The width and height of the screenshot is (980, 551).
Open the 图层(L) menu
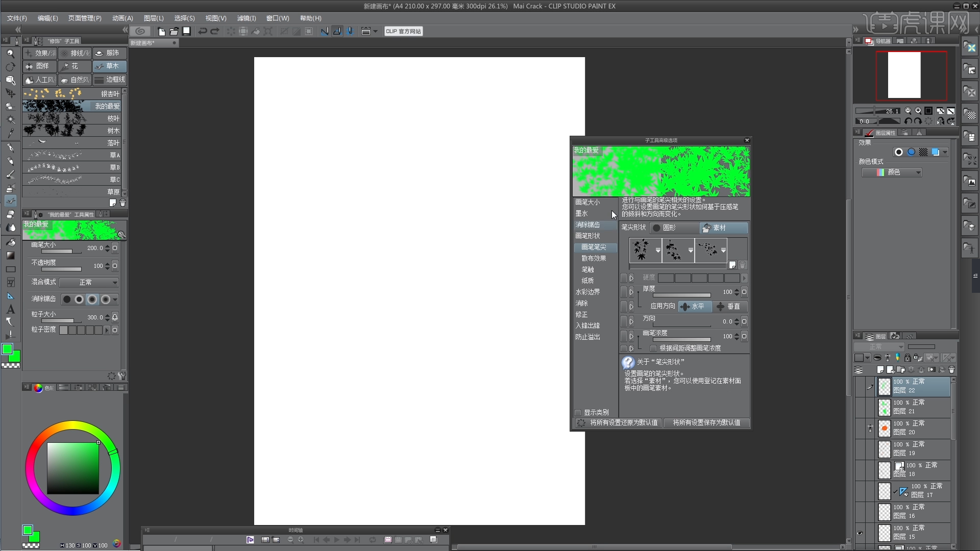pos(154,18)
